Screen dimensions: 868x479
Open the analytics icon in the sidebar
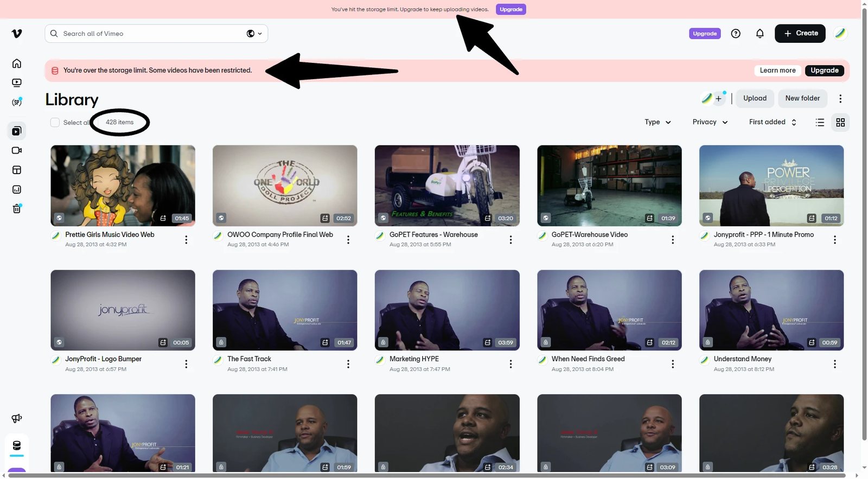[x=17, y=189]
